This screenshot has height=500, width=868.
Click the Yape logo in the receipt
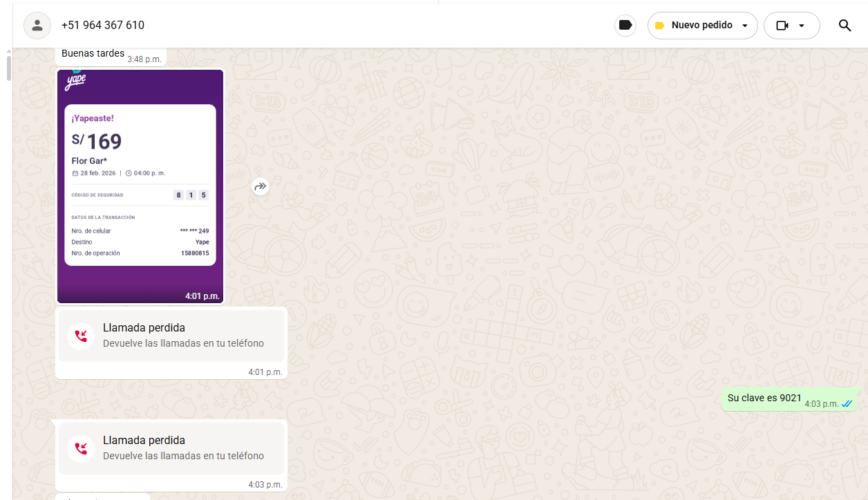pos(75,81)
